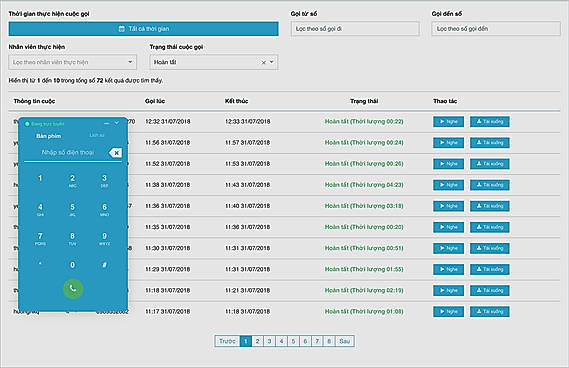Image resolution: width=569 pixels, height=368 pixels.
Task: Go to the next page with 'Sau'
Action: pos(344,341)
